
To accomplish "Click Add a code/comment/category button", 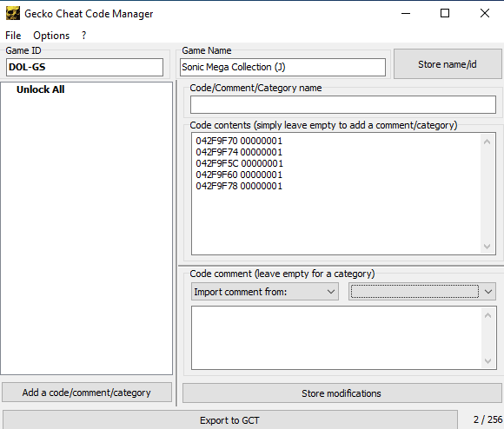I will point(87,393).
